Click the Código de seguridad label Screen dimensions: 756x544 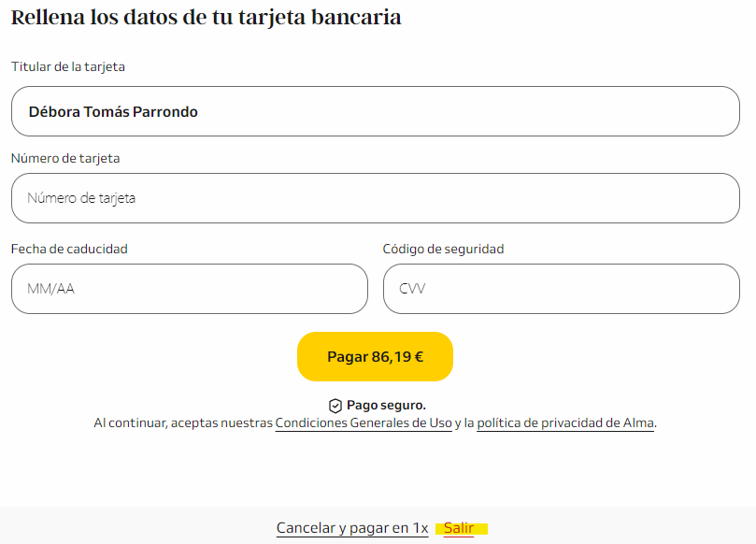pos(443,249)
